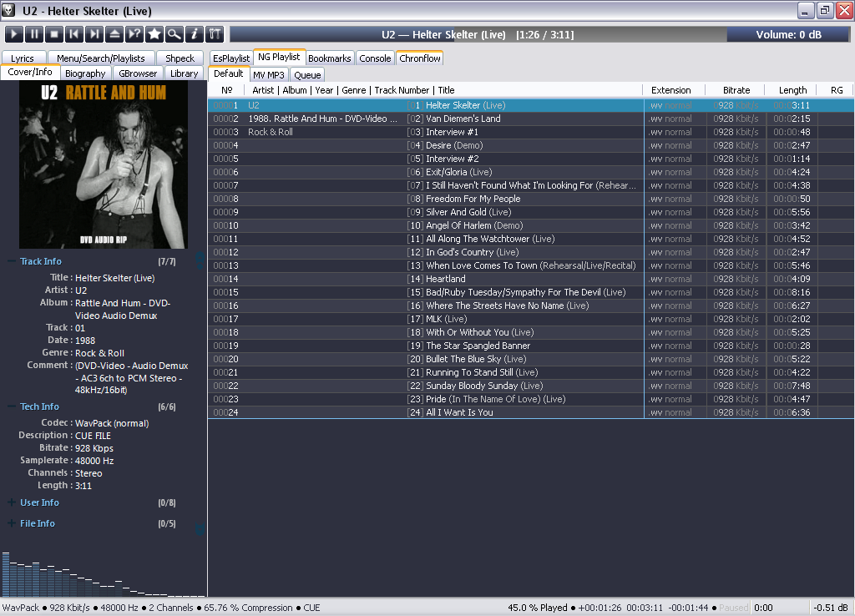This screenshot has width=855, height=616.
Task: Open the Library tab
Action: click(x=185, y=73)
